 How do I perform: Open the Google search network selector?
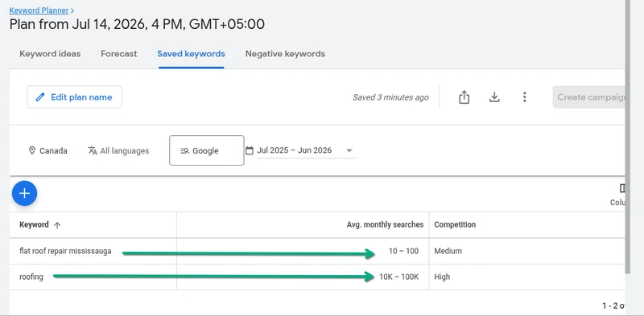(x=207, y=150)
